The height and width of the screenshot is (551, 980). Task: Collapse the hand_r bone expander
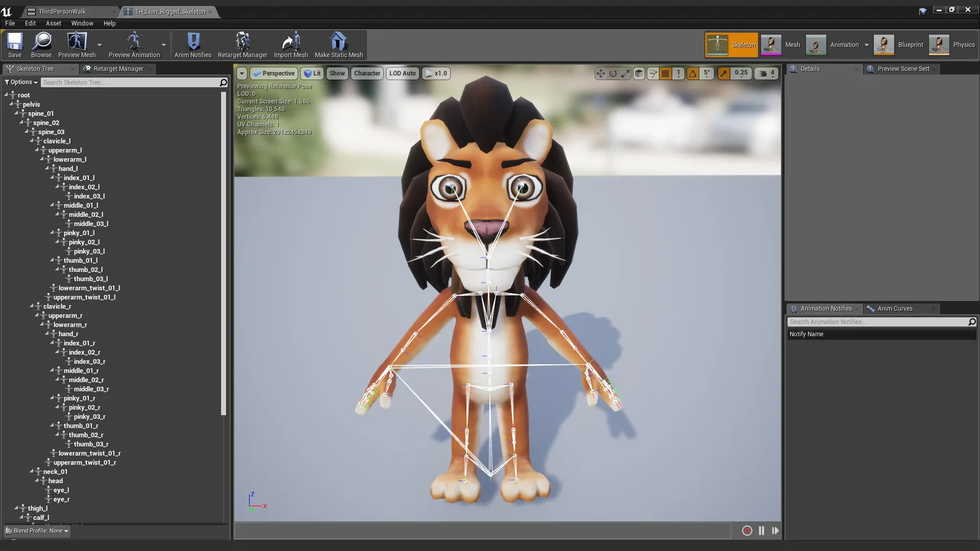pyautogui.click(x=47, y=334)
